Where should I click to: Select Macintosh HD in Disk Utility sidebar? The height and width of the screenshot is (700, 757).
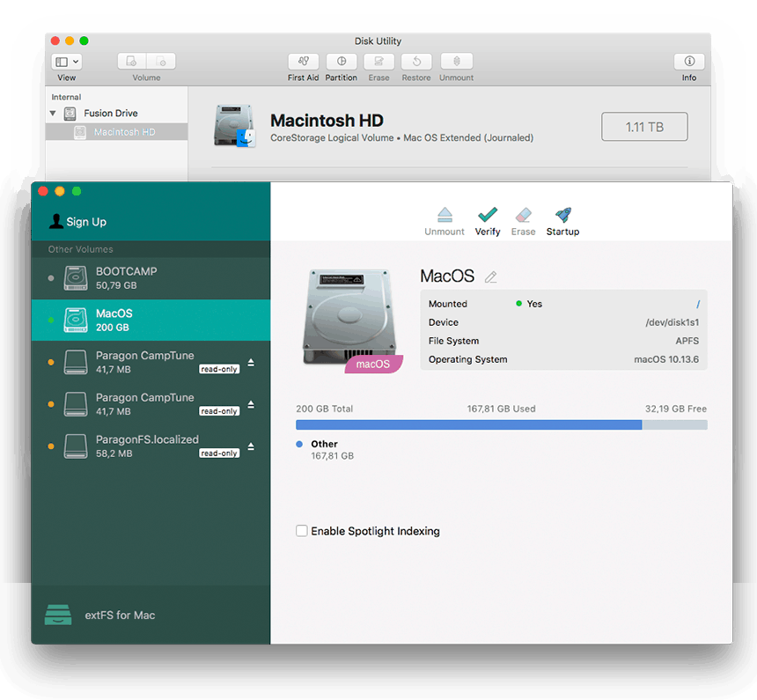(123, 133)
